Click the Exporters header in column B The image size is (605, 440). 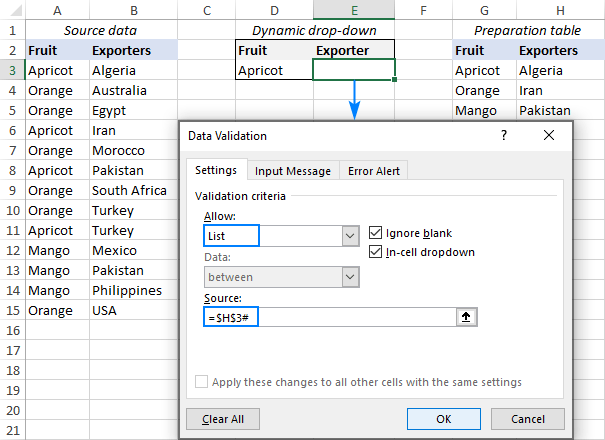[x=134, y=50]
